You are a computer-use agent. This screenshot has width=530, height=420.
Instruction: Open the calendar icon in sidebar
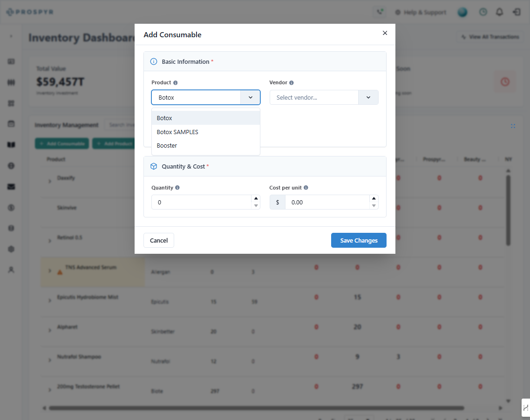pyautogui.click(x=11, y=124)
